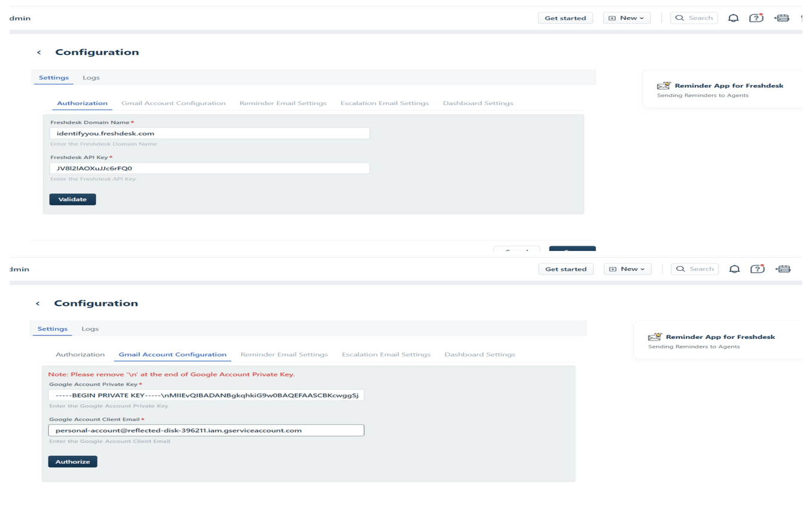
Task: Click the notification bell above the Authorization form
Action: pyautogui.click(x=733, y=18)
